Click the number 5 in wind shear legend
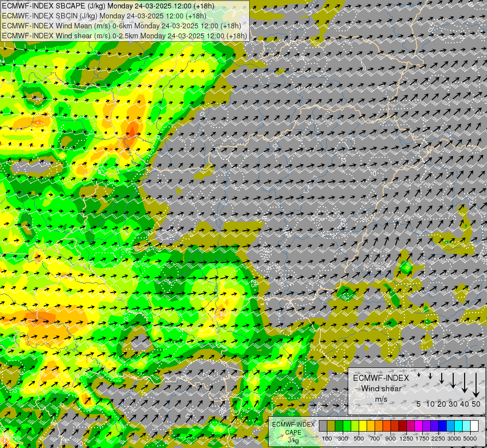 419,404
